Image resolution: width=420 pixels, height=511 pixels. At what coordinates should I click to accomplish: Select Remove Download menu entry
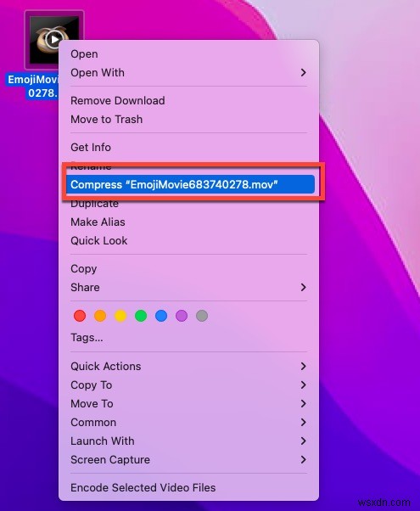tap(188, 101)
